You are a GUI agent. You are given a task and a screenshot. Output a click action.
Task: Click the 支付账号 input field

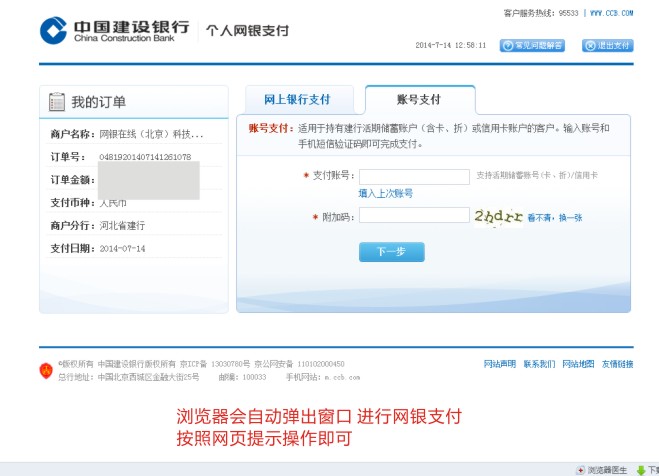(x=414, y=177)
